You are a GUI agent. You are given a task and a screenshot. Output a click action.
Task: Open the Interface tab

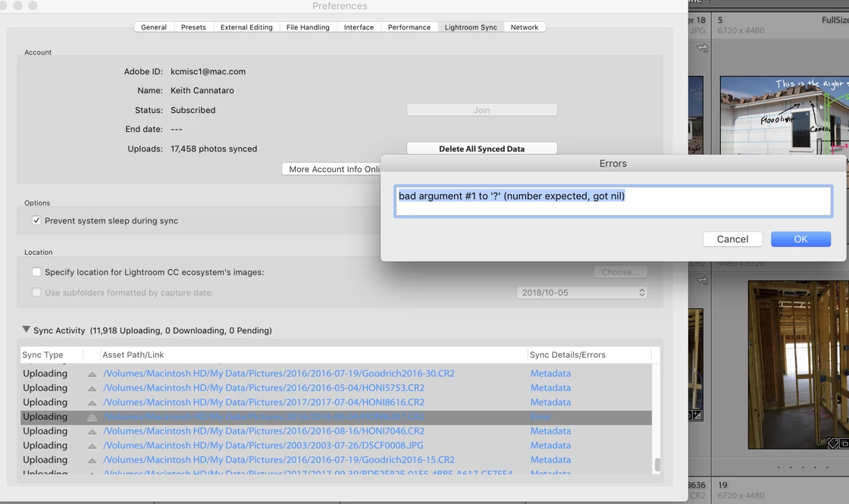point(359,27)
